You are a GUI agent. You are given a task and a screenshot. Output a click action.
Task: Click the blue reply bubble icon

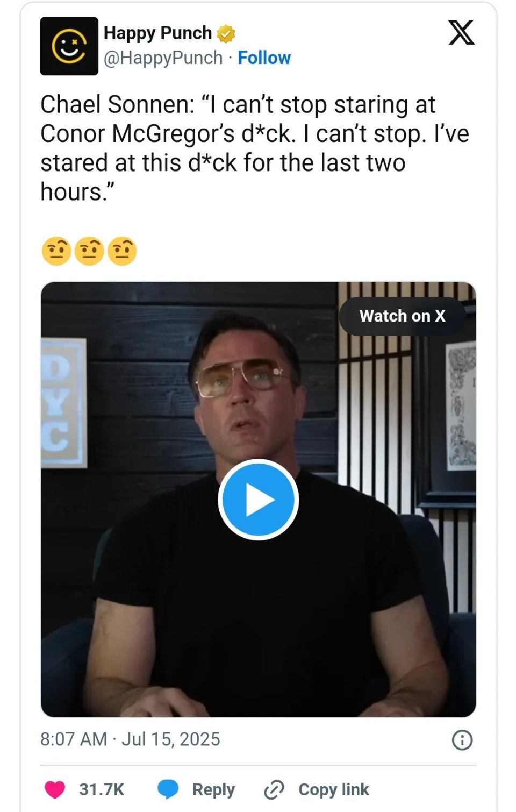pyautogui.click(x=168, y=789)
